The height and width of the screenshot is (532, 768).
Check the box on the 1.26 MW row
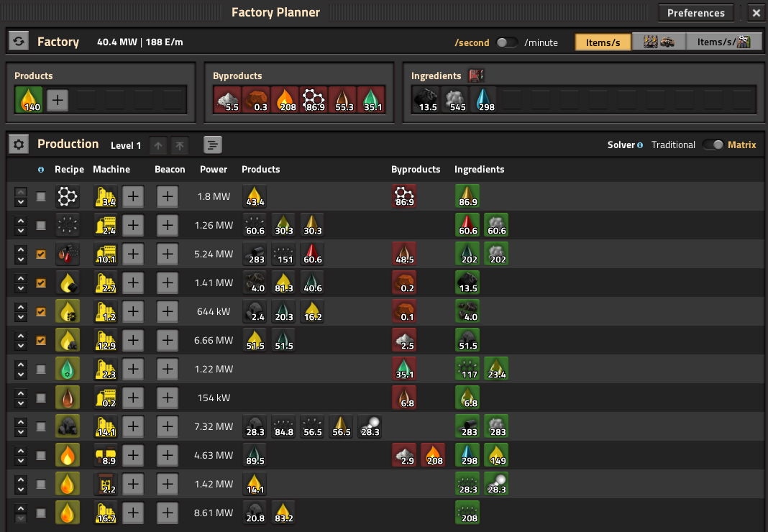point(41,225)
